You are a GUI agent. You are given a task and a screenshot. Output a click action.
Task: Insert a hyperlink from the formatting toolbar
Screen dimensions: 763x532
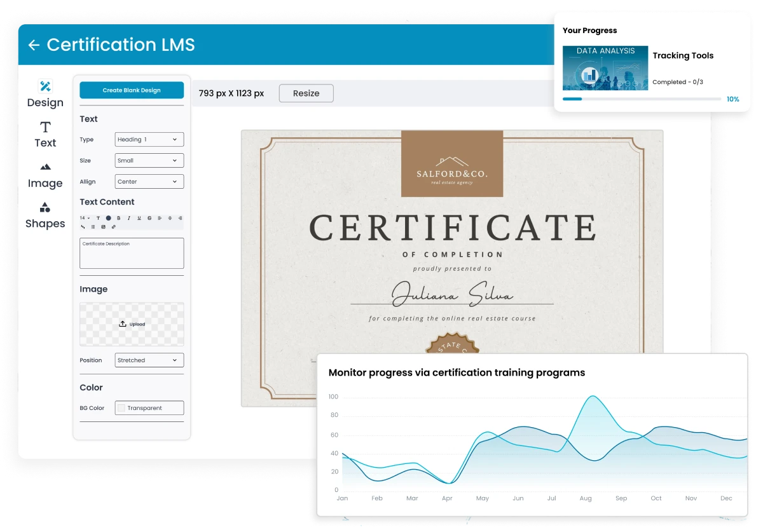(x=113, y=227)
